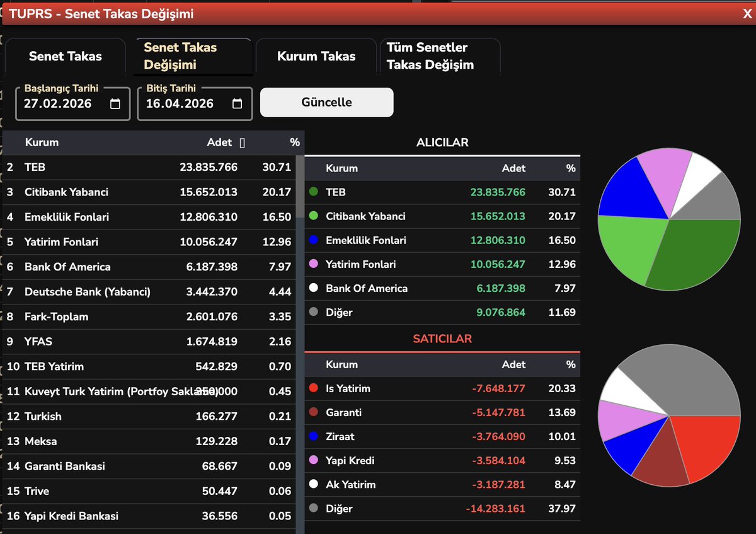
Task: Select the Deutsche Bank (Yabanci) row
Action: (x=149, y=292)
